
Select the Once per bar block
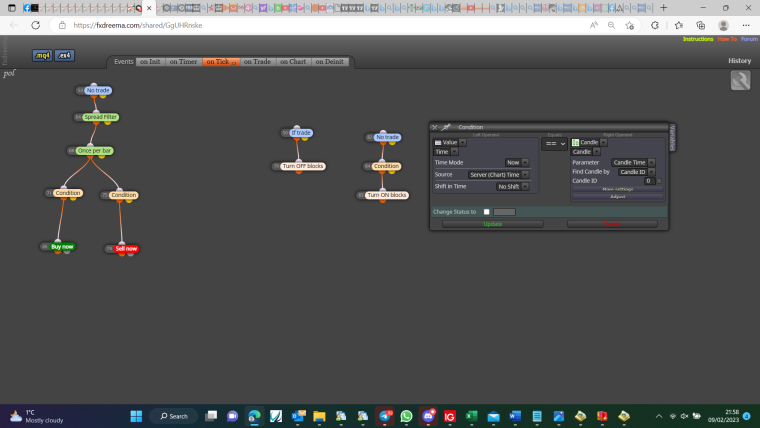click(95, 151)
